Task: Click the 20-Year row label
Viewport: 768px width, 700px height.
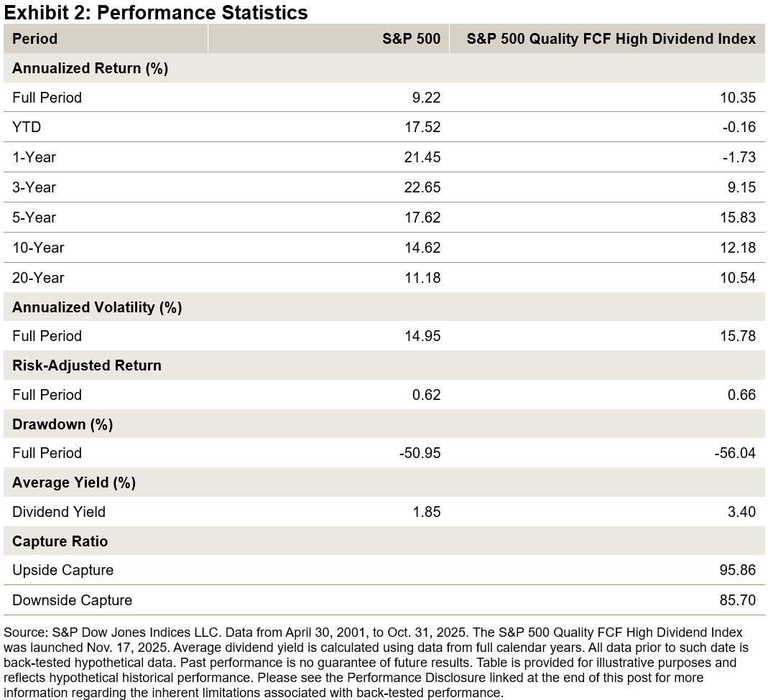Action: pos(38,278)
